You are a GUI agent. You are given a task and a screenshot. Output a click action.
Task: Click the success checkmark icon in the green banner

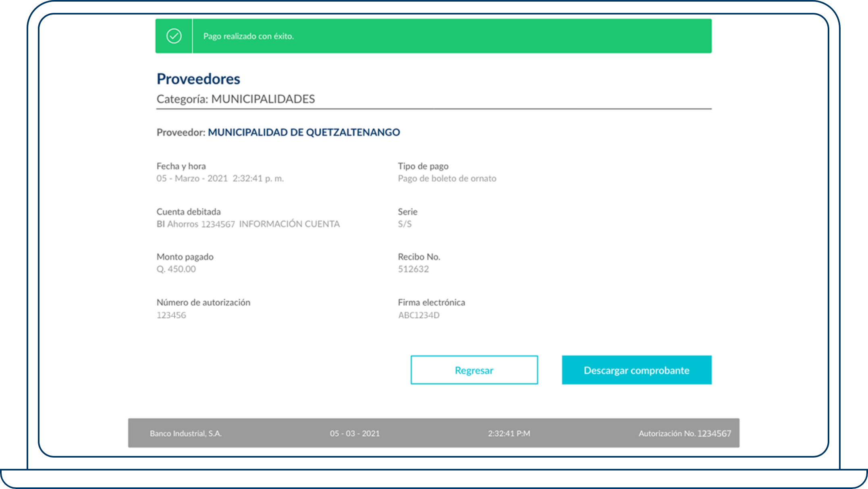click(x=174, y=36)
